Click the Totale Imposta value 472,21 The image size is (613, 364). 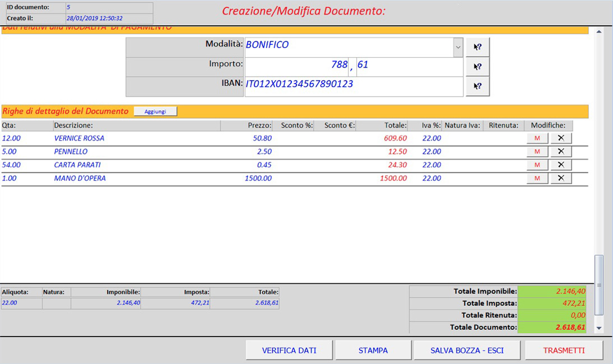[552, 304]
